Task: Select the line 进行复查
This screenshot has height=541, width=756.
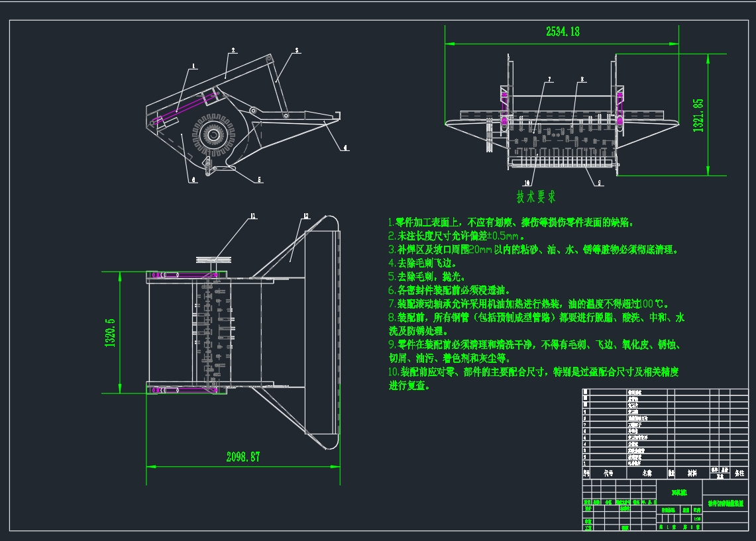Action: (409, 385)
